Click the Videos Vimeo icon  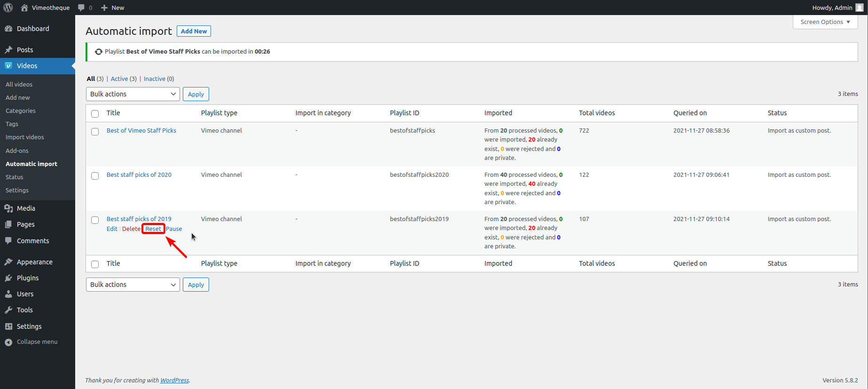point(8,66)
